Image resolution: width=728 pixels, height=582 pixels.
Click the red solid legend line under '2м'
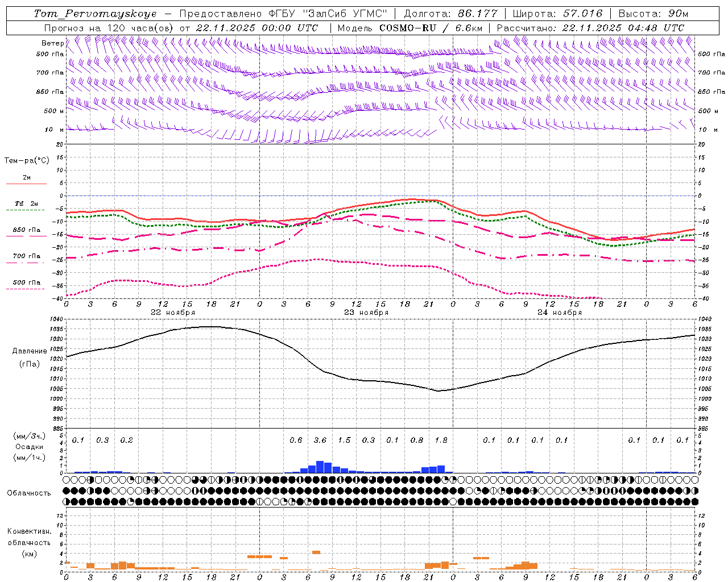(26, 184)
